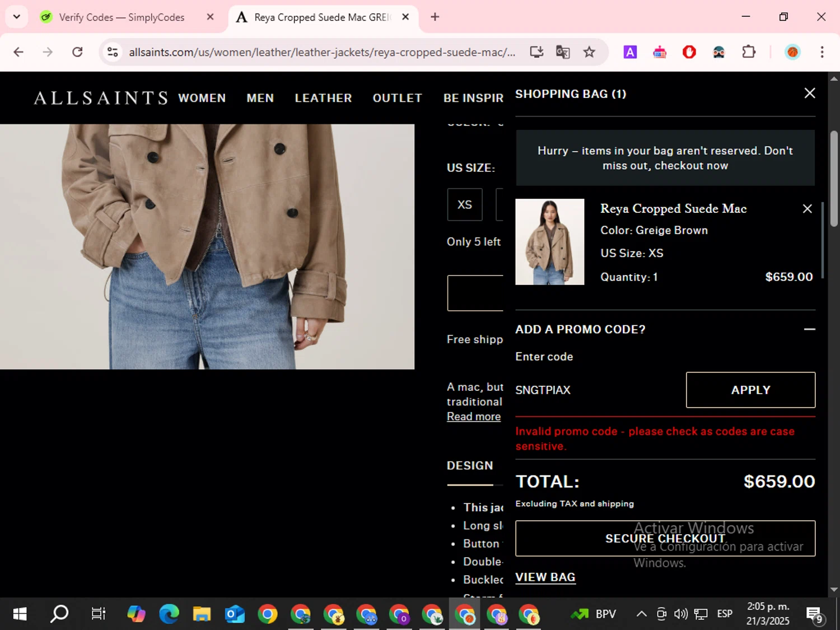This screenshot has width=840, height=630.
Task: Open Windows taskbar search
Action: click(59, 614)
